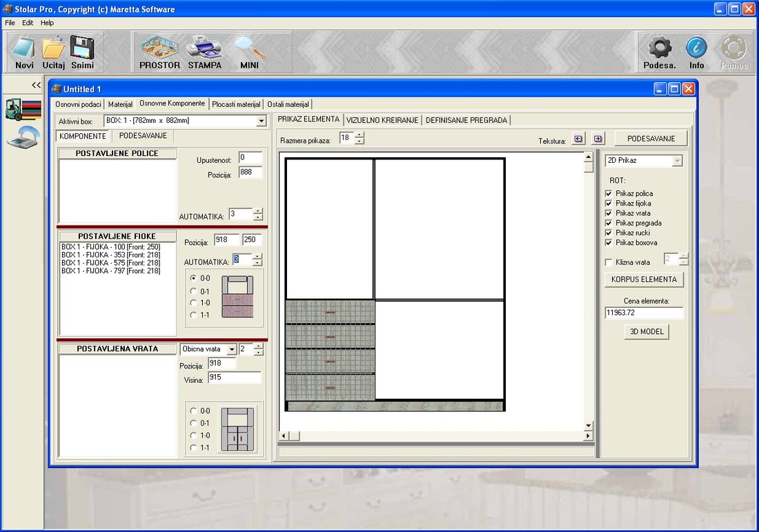Click the Info icon in the toolbar

tap(696, 48)
